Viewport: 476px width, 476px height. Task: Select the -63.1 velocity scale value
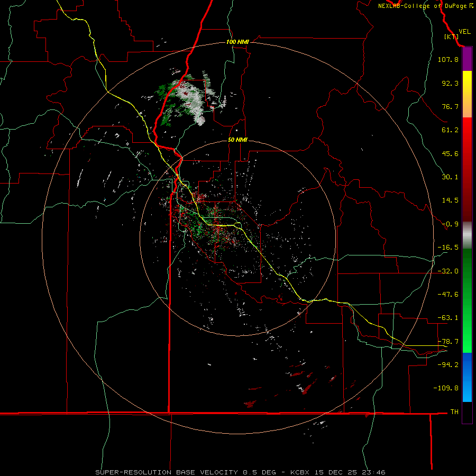[x=448, y=318]
